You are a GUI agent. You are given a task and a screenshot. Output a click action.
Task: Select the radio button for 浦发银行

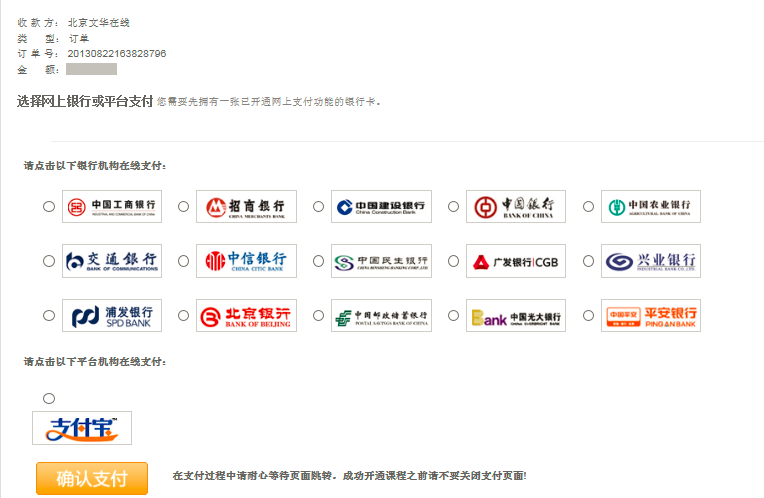tap(49, 316)
